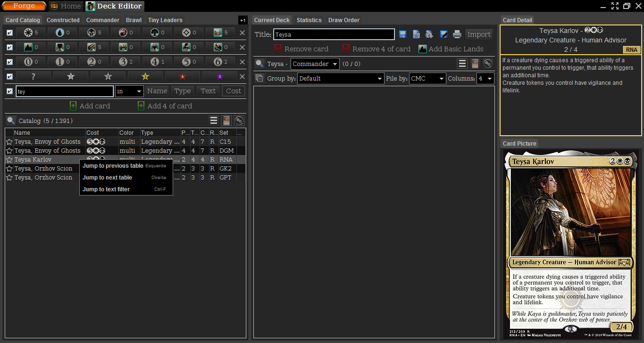Image resolution: width=644 pixels, height=343 pixels.
Task: Uncheck the CMC filter row checkbox
Action: pos(9,62)
